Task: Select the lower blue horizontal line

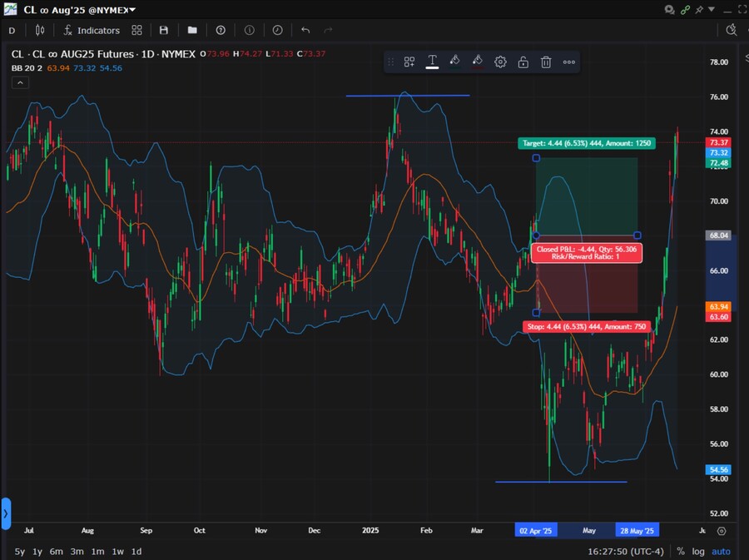Action: (561, 482)
